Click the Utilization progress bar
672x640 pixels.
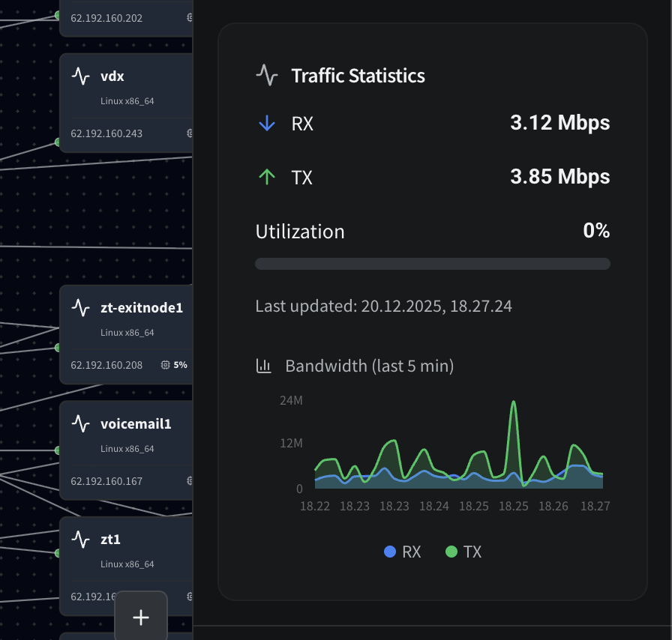coord(432,264)
